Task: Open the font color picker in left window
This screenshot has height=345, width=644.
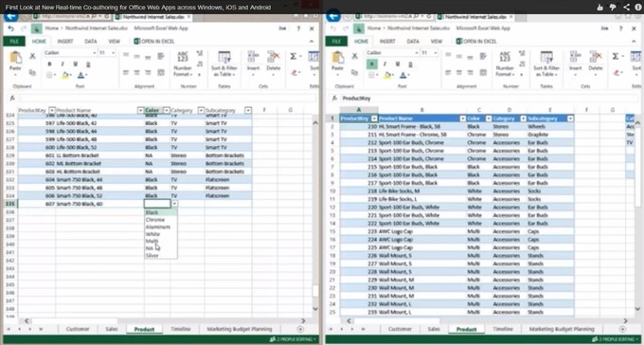Action: [80, 75]
